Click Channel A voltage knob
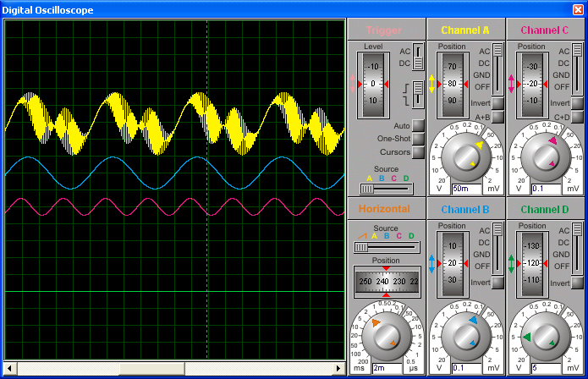 tap(466, 157)
